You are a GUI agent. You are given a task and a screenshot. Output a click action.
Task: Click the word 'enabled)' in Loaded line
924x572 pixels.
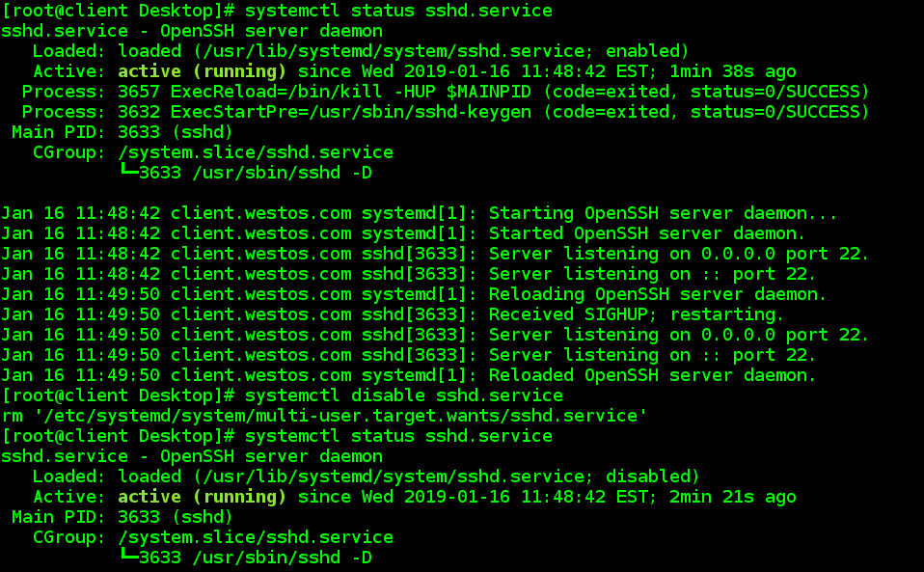647,51
